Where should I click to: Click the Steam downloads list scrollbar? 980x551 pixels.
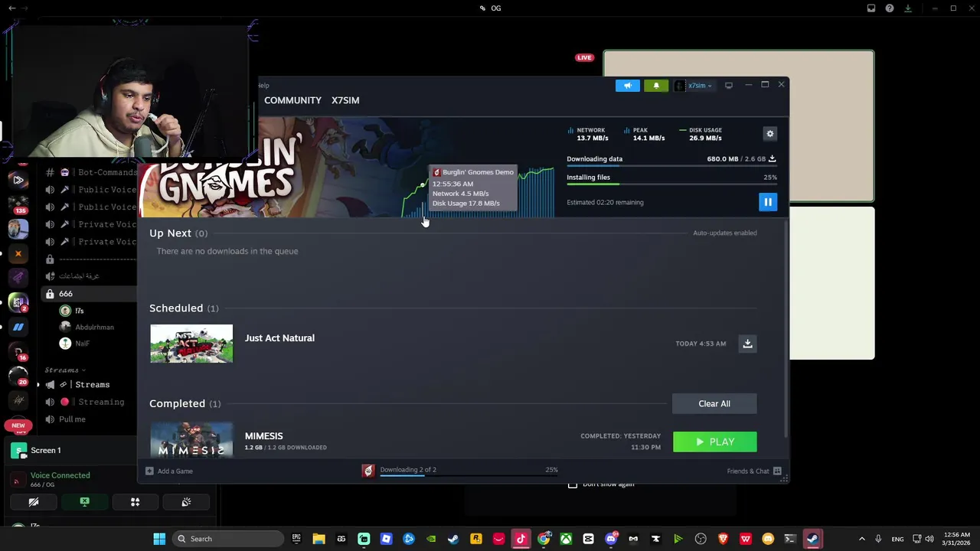coord(786,329)
